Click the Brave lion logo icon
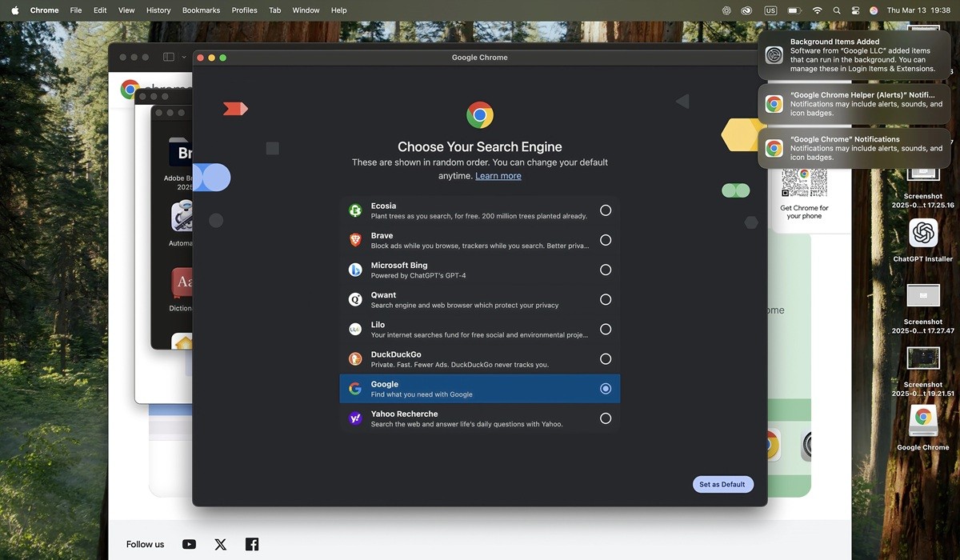 [x=355, y=240]
